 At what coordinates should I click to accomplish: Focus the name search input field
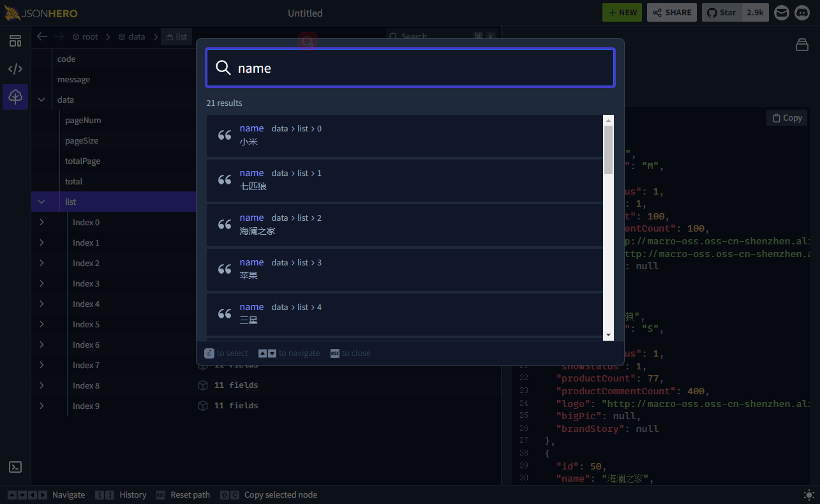[410, 68]
